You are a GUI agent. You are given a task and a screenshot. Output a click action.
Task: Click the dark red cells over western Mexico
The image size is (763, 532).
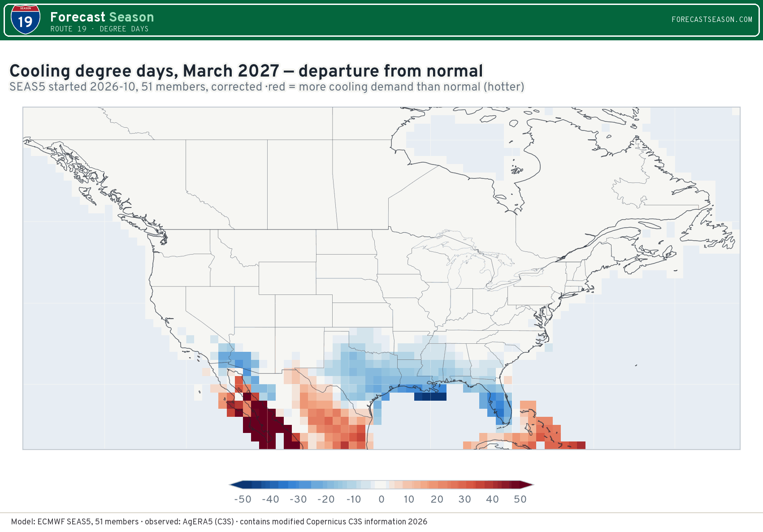pyautogui.click(x=267, y=424)
